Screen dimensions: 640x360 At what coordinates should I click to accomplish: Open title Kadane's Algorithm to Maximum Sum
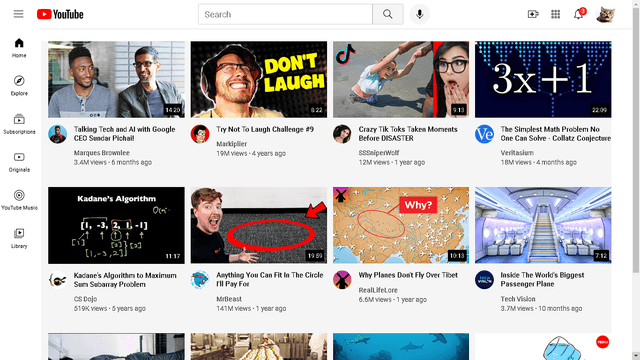[x=125, y=280]
